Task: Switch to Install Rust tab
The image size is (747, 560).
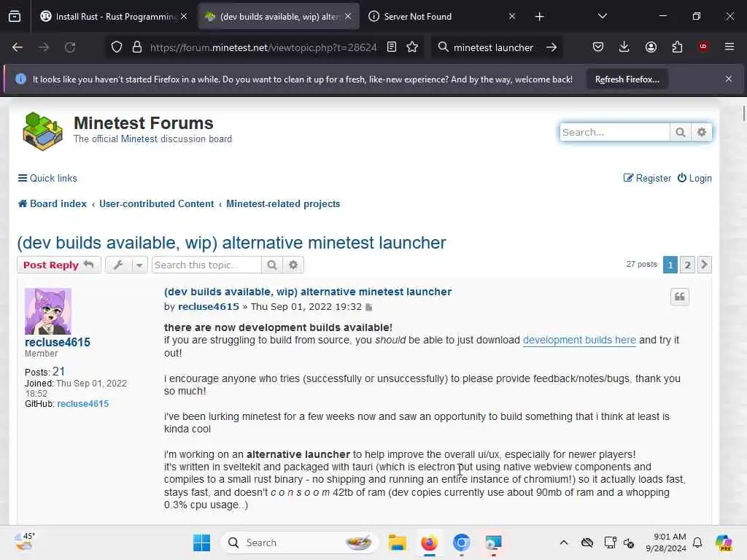Action: (109, 17)
